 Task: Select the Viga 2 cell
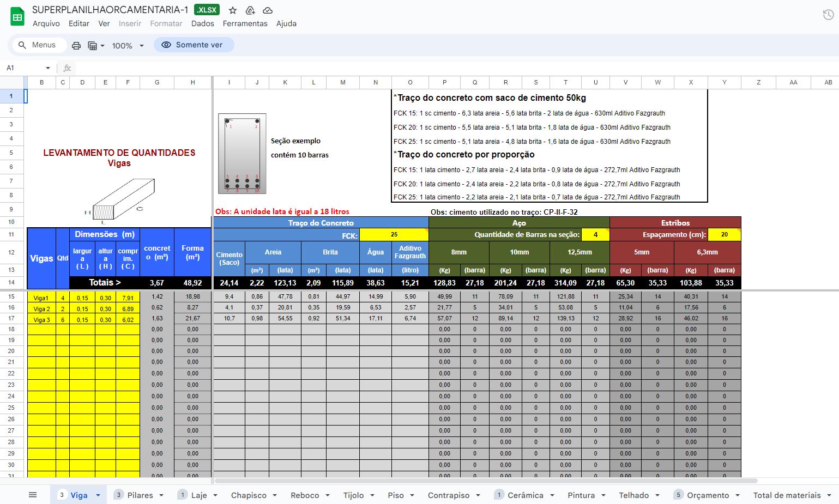tap(41, 308)
